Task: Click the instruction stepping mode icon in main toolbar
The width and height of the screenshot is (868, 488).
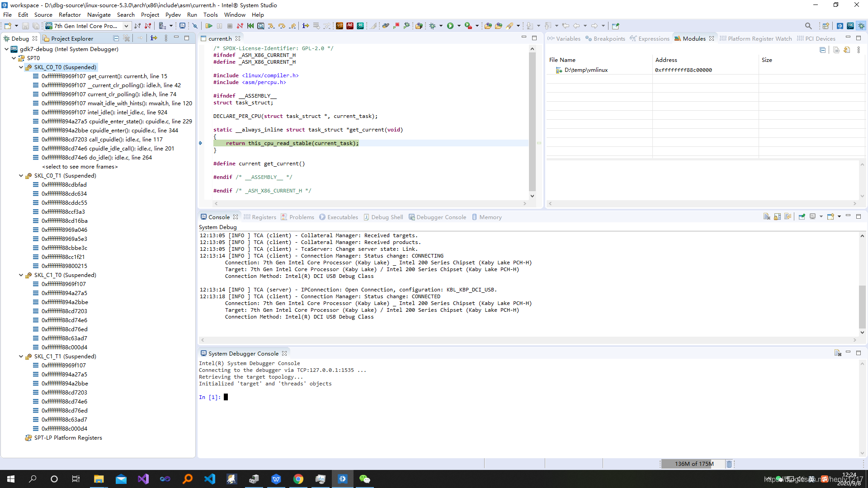Action: coord(306,26)
